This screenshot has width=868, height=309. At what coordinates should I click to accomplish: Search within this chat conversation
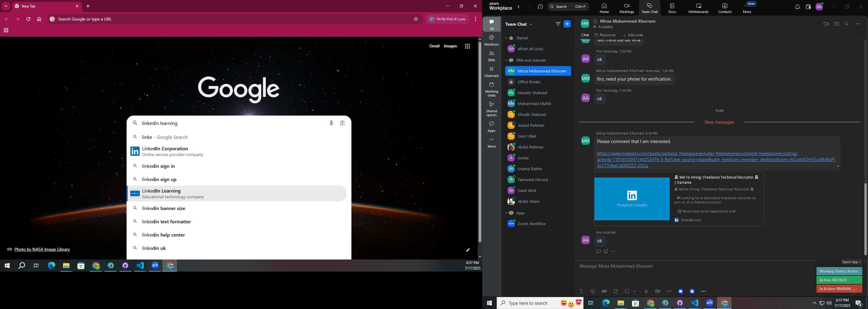pos(846,24)
